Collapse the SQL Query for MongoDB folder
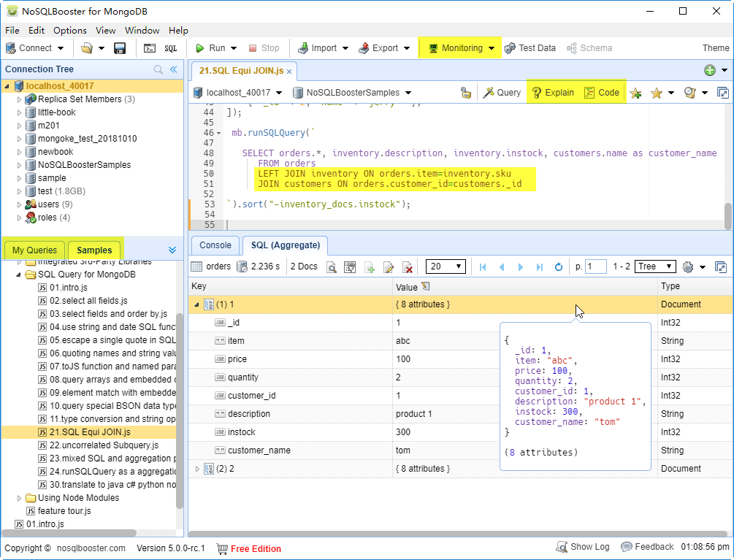This screenshot has height=560, width=734. point(19,275)
